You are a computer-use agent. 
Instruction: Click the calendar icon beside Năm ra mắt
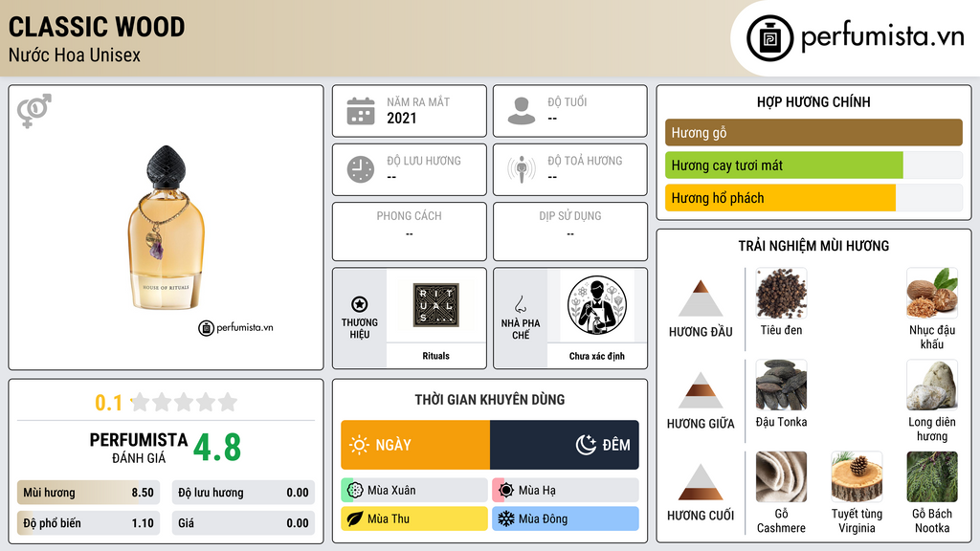coord(361,111)
